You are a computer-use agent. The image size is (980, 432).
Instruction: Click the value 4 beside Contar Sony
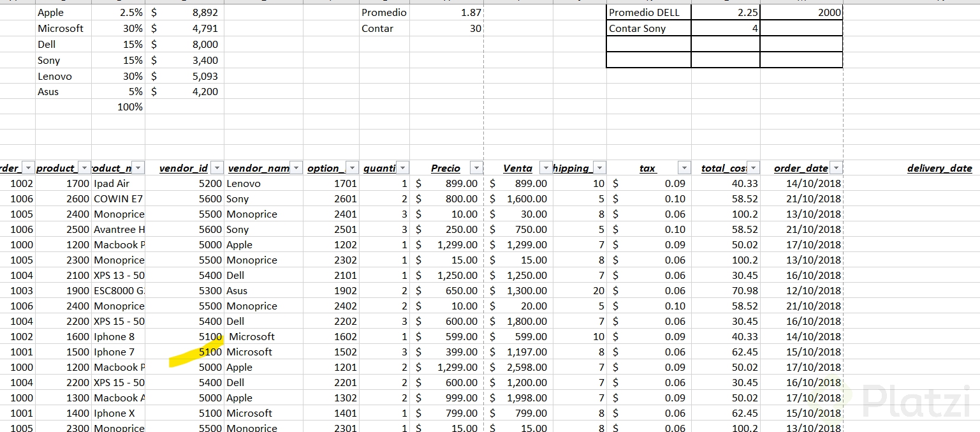click(x=726, y=28)
